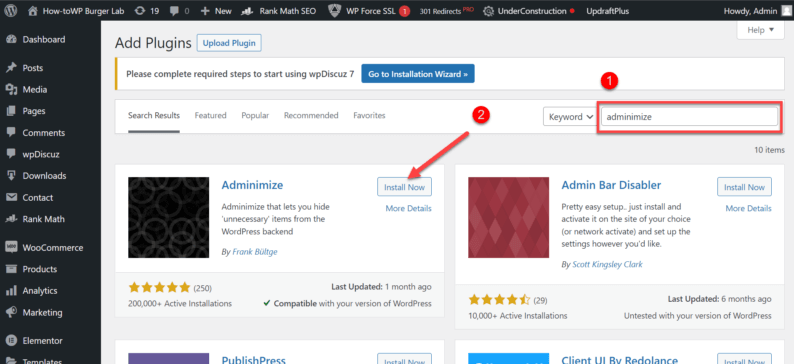Install the Adminimize plugin now
The image size is (794, 364).
405,187
